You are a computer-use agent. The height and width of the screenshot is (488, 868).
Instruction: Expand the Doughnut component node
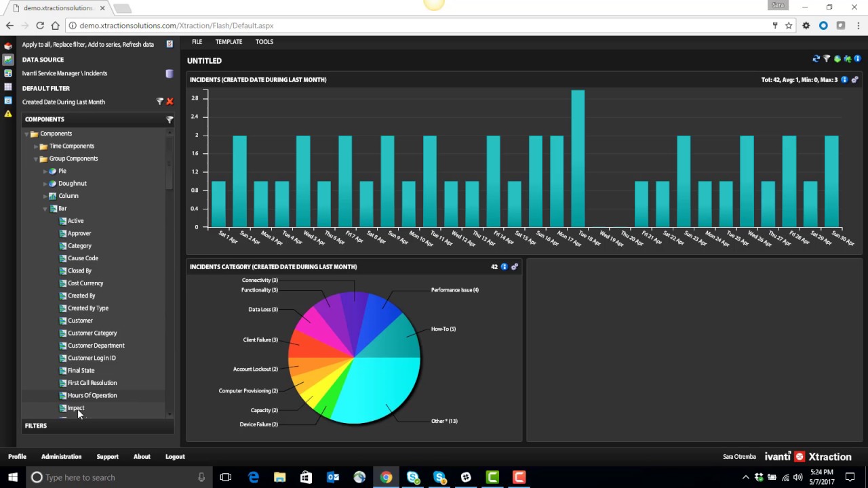[x=45, y=184]
